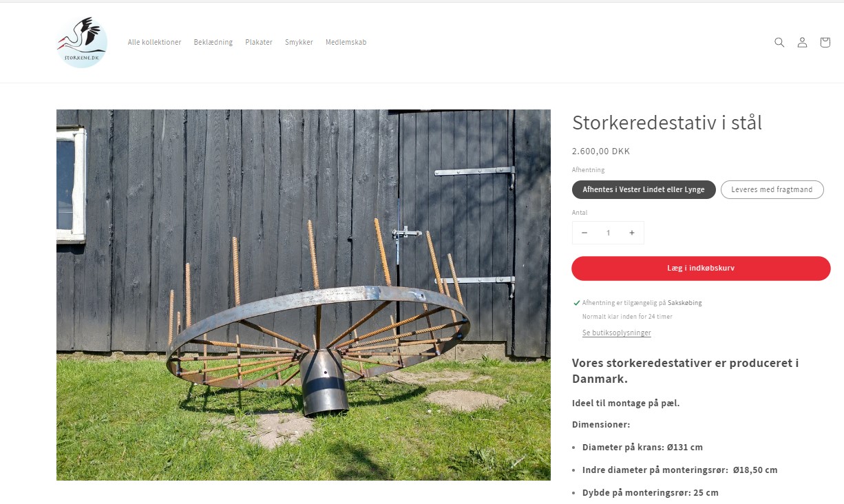The height and width of the screenshot is (504, 844).
Task: Navigate to Smykker page
Action: pyautogui.click(x=299, y=42)
